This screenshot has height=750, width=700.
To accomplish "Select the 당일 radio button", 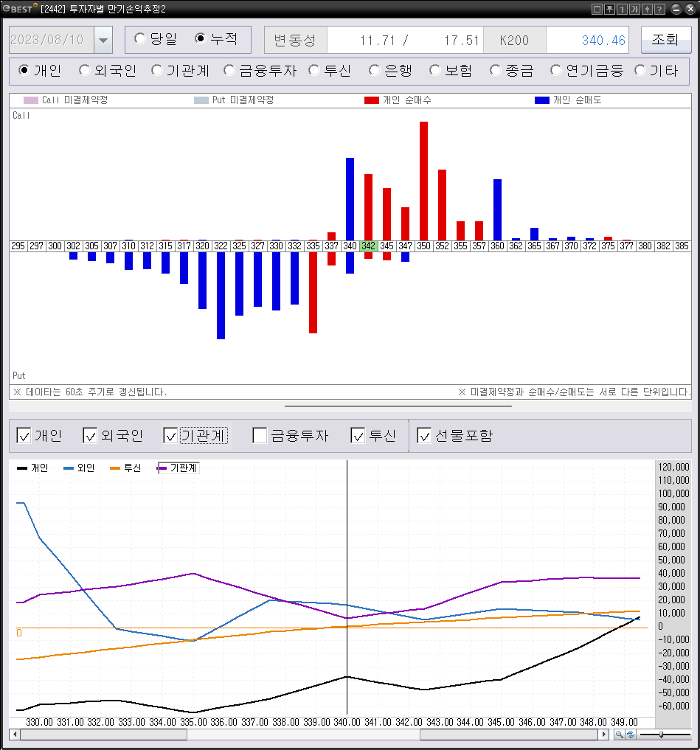I will [139, 38].
